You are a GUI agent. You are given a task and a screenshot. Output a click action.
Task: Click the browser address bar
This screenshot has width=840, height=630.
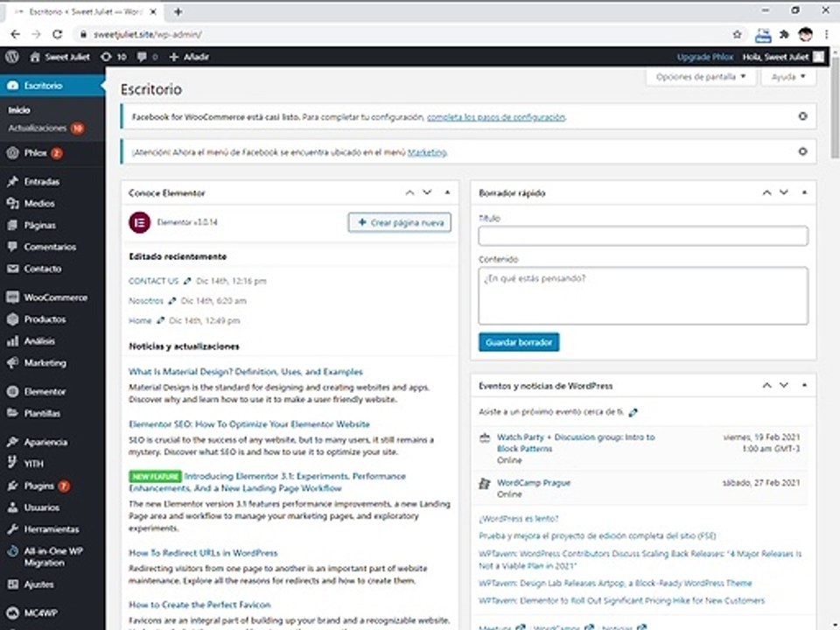point(402,34)
